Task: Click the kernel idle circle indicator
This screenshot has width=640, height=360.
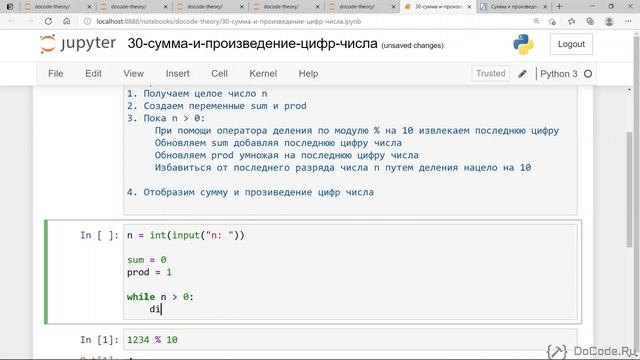Action: 588,74
